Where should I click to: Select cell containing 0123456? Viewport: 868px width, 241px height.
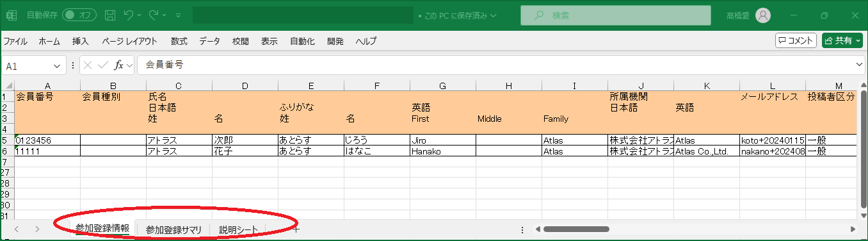click(47, 140)
